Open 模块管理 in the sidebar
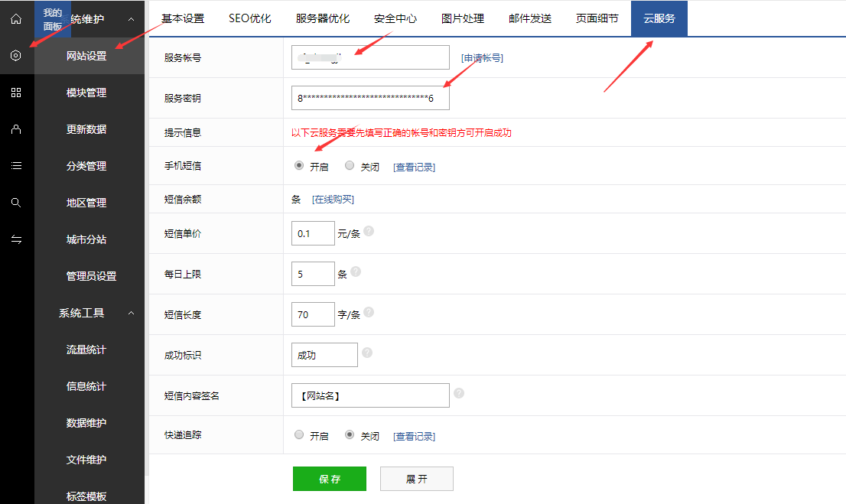 pyautogui.click(x=86, y=93)
